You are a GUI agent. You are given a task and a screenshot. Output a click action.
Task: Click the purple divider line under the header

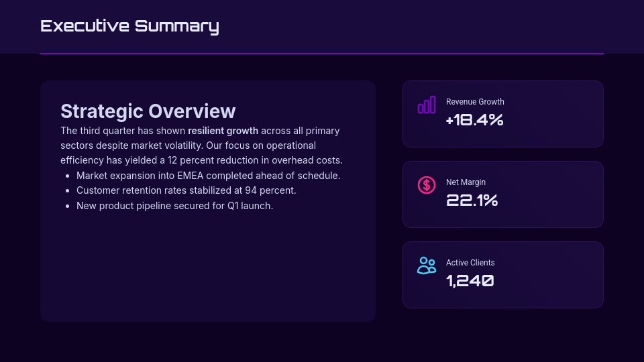pos(322,54)
